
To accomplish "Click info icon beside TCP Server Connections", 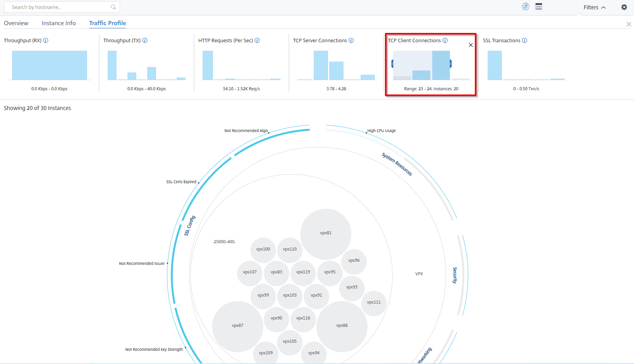I will pos(351,40).
